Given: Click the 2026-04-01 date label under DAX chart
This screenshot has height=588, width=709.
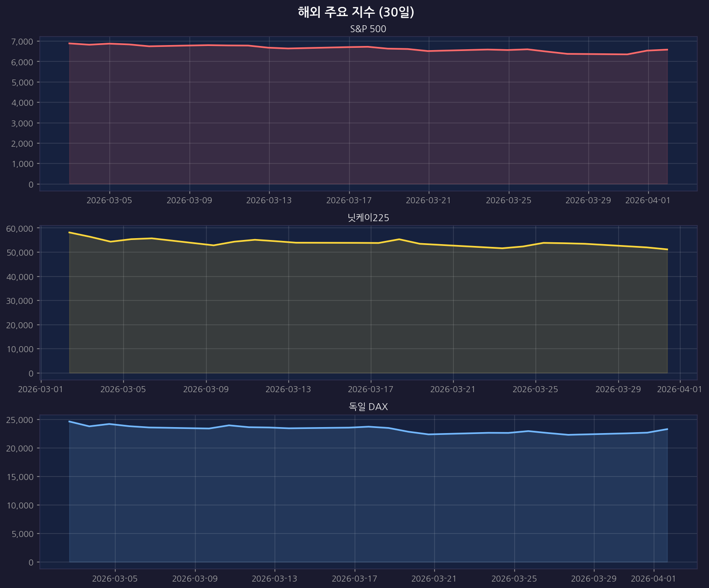Looking at the screenshot, I should 653,578.
